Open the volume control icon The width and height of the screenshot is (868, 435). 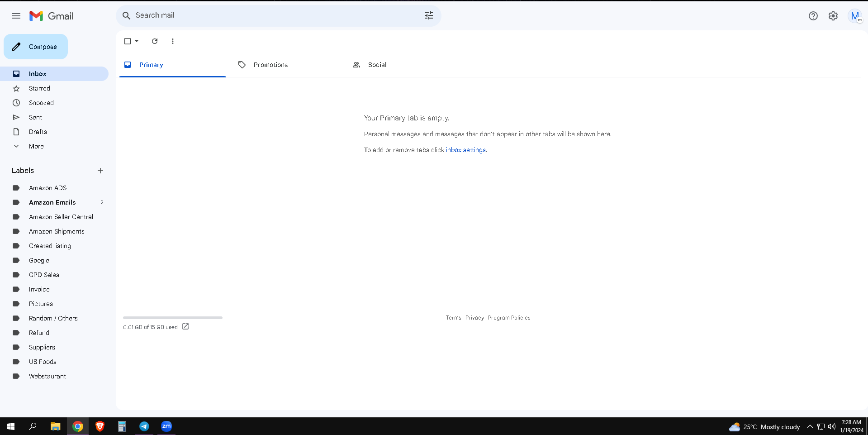tap(832, 426)
